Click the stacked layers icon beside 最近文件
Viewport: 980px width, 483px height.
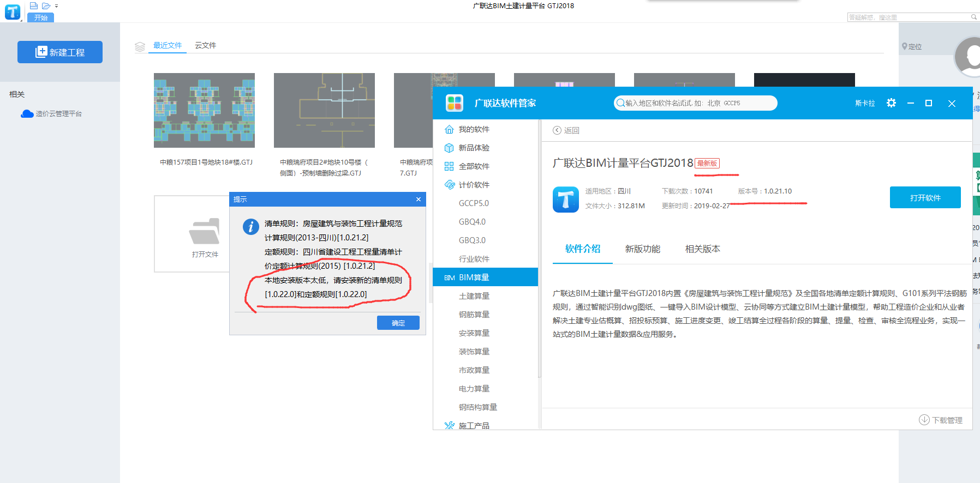(x=140, y=46)
